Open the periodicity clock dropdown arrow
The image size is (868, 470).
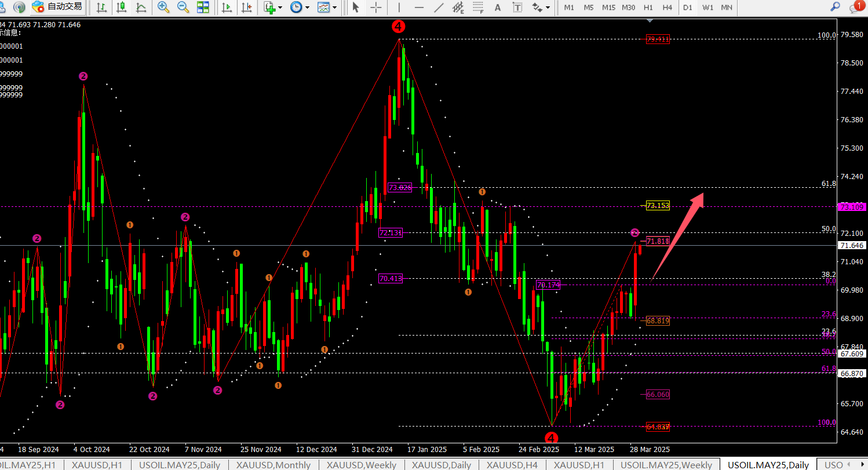tap(307, 8)
